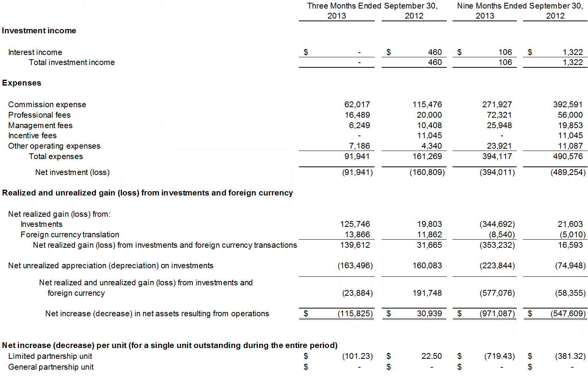Select other operating expenses value 23,921
The height and width of the screenshot is (384, 588).
point(499,146)
